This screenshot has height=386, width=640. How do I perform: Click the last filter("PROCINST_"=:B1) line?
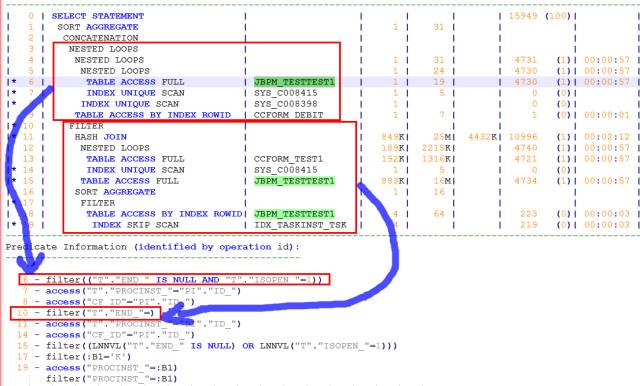[x=111, y=379]
